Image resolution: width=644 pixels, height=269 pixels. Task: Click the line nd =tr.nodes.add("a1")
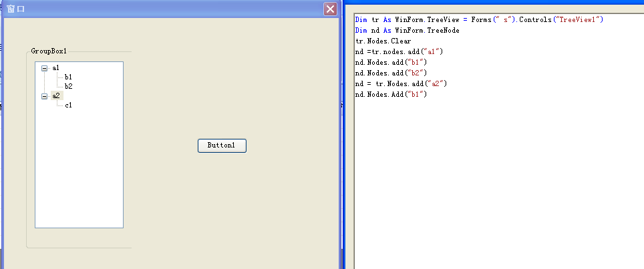click(399, 51)
